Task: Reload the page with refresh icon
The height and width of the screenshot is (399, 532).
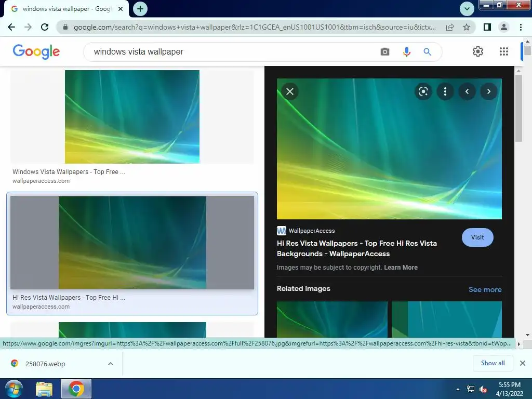Action: click(45, 27)
